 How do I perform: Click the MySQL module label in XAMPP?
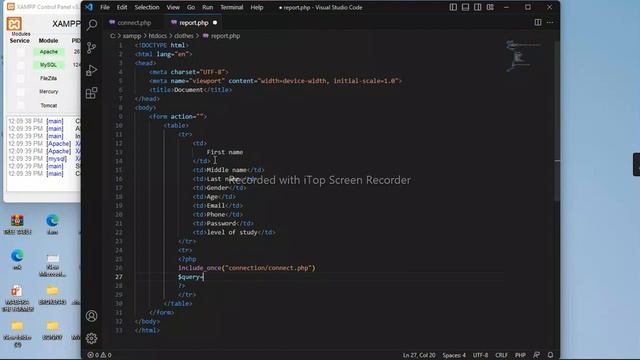49,65
